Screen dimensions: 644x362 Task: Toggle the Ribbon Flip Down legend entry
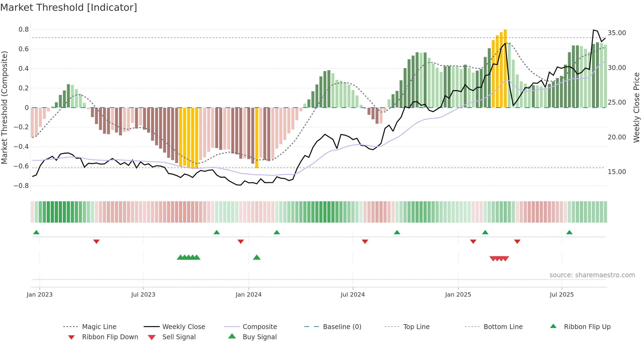pos(103,337)
